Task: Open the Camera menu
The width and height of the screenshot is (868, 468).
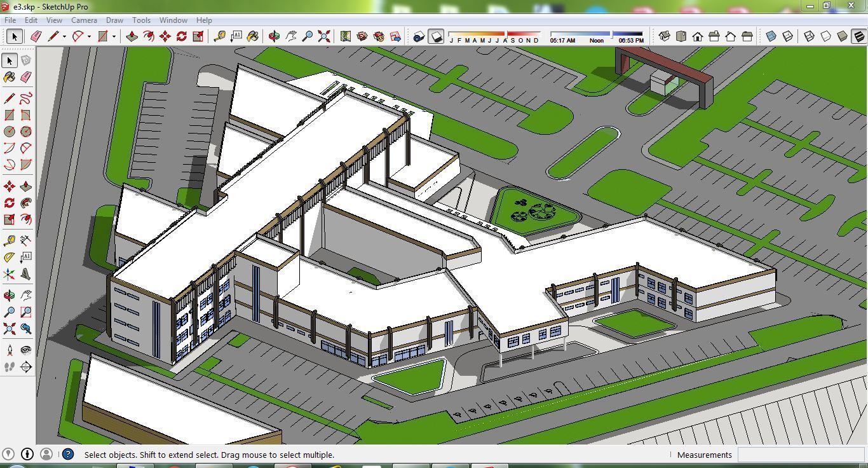Action: pos(84,20)
